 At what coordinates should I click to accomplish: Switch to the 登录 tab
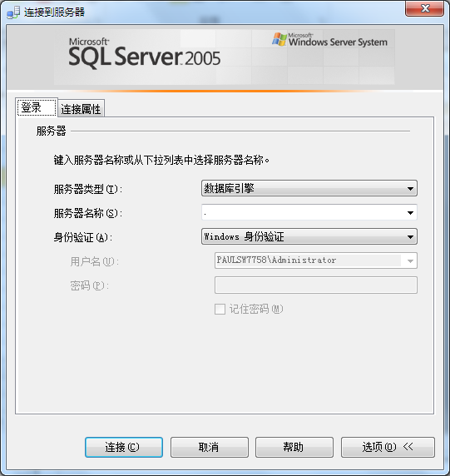(x=37, y=107)
